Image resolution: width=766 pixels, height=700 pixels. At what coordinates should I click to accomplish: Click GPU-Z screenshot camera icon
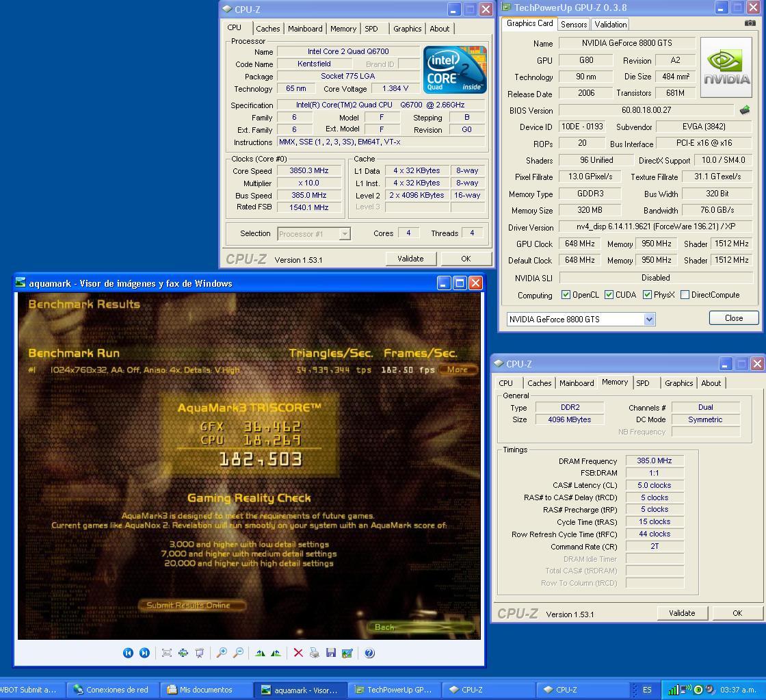(x=750, y=23)
